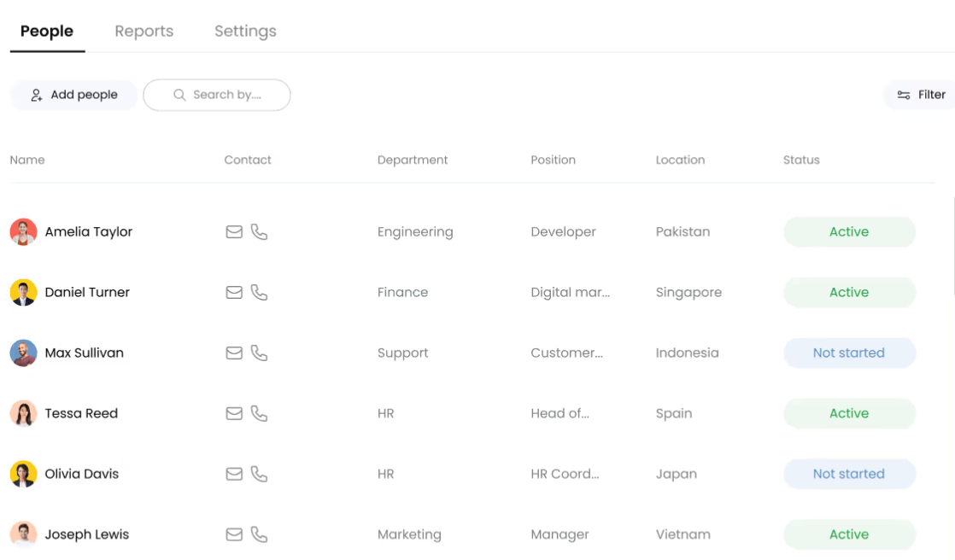This screenshot has width=955, height=560.
Task: Click the Add people button
Action: click(x=73, y=95)
